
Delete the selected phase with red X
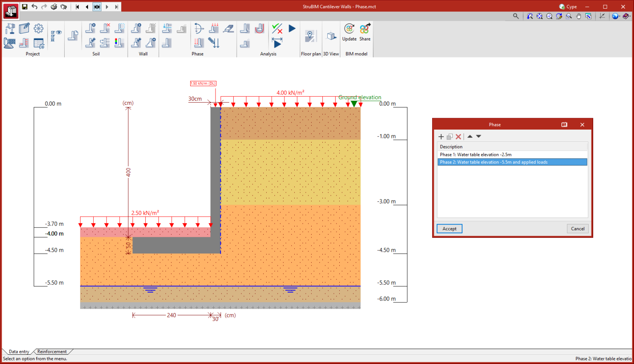[x=459, y=137]
